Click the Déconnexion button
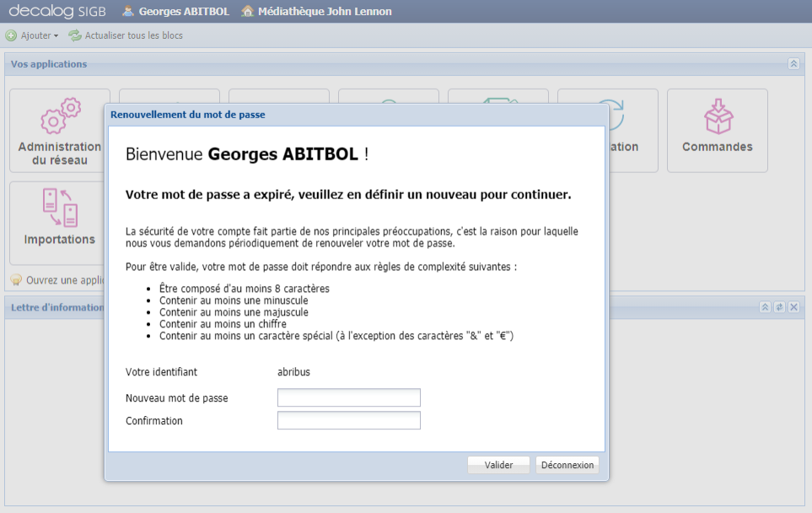This screenshot has width=812, height=513. point(566,464)
